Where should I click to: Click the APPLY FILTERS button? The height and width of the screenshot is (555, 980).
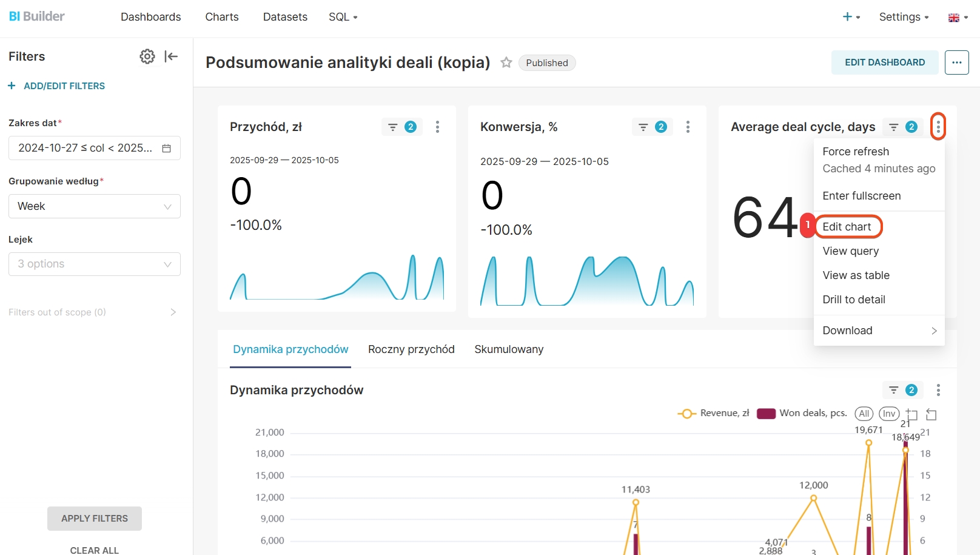[95, 519]
